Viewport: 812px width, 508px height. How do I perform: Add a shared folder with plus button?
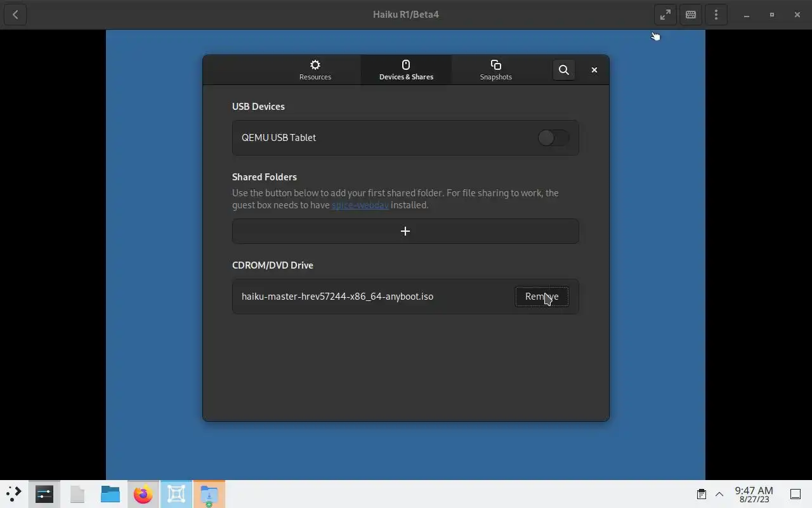pos(405,231)
